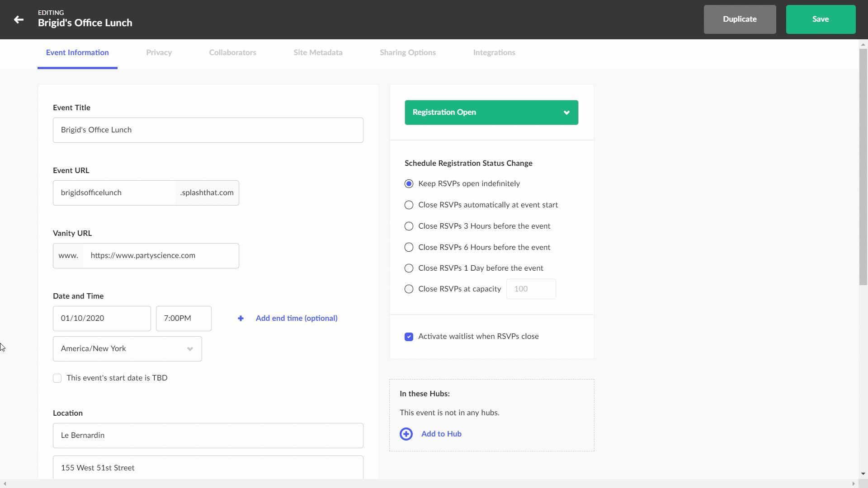Viewport: 868px width, 488px height.
Task: Enable This event's start date is TBD checkbox
Action: [x=57, y=378]
